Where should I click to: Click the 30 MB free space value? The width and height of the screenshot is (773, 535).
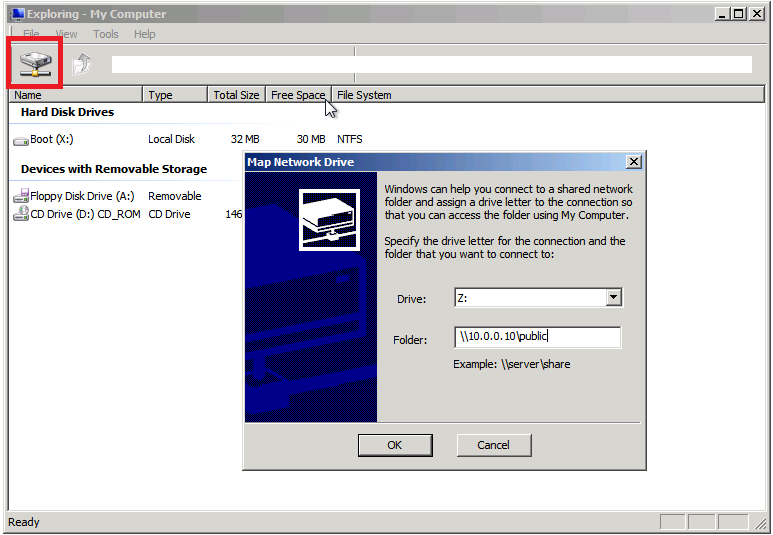311,140
